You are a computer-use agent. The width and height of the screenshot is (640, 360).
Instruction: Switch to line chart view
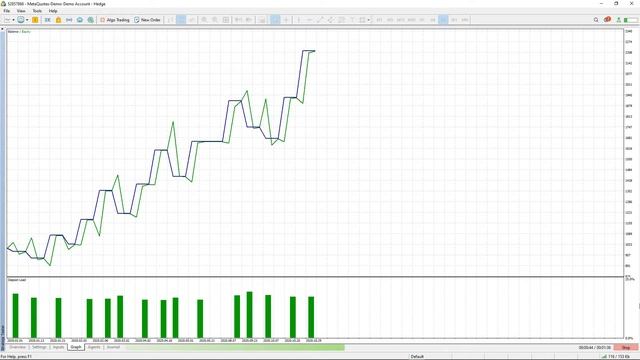(192, 20)
